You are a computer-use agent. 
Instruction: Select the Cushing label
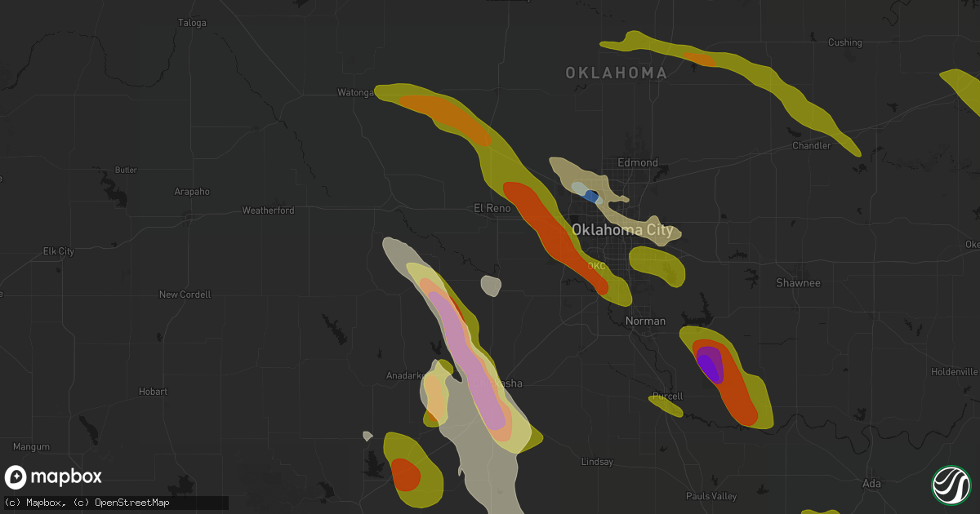844,42
